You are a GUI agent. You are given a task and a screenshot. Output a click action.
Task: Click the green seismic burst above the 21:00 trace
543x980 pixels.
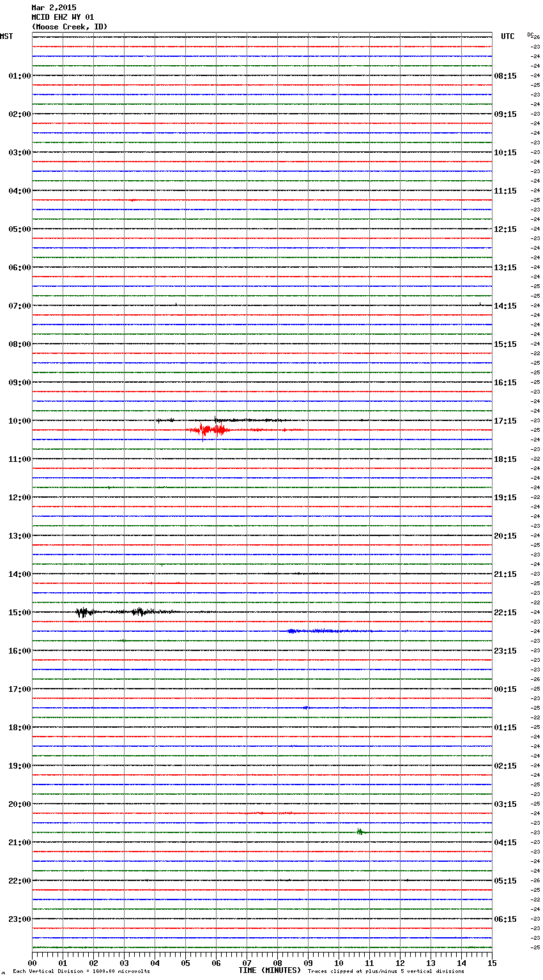[x=360, y=832]
